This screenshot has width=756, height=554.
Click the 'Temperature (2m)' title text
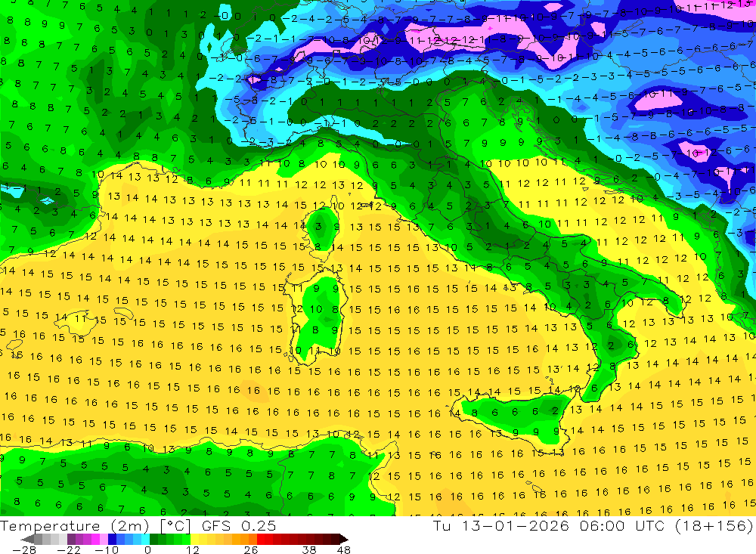pyautogui.click(x=74, y=526)
